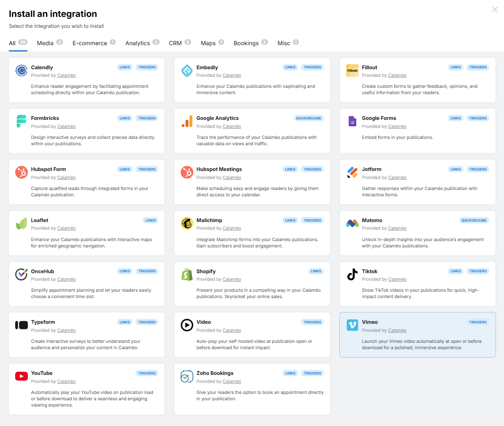The height and width of the screenshot is (426, 504).
Task: Open Calaméo link under Google Analytics
Action: click(x=232, y=126)
